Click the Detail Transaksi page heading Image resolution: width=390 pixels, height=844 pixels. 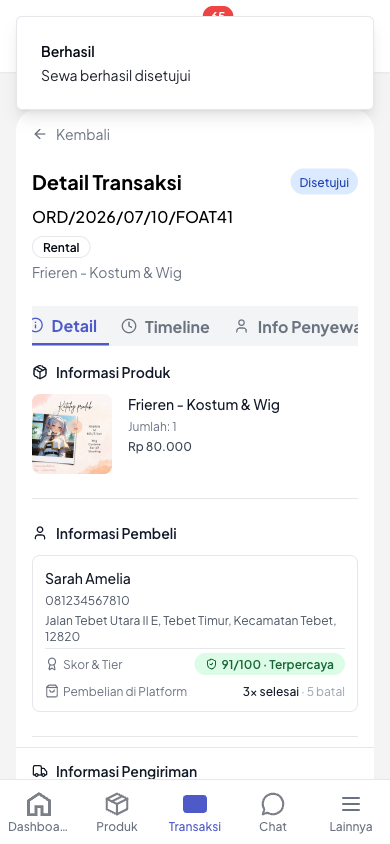107,182
